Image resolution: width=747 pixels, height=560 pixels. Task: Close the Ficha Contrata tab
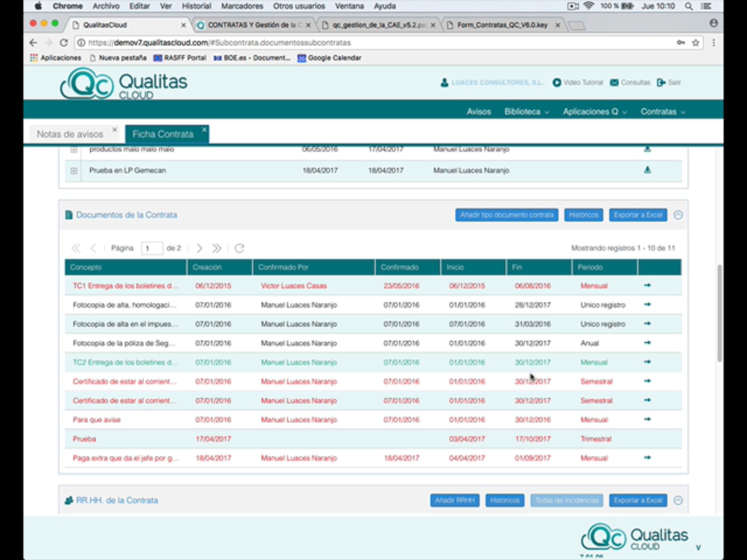point(204,130)
